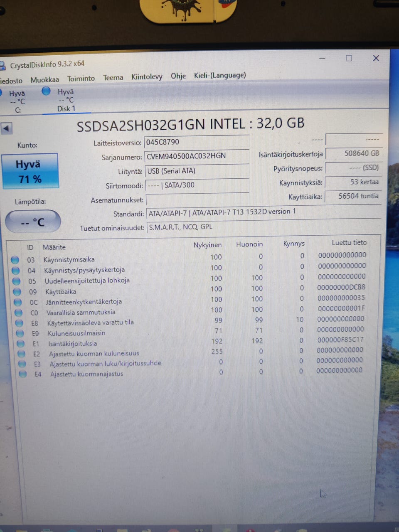Open the Muokkaa menu
This screenshot has width=399, height=532.
tap(44, 79)
